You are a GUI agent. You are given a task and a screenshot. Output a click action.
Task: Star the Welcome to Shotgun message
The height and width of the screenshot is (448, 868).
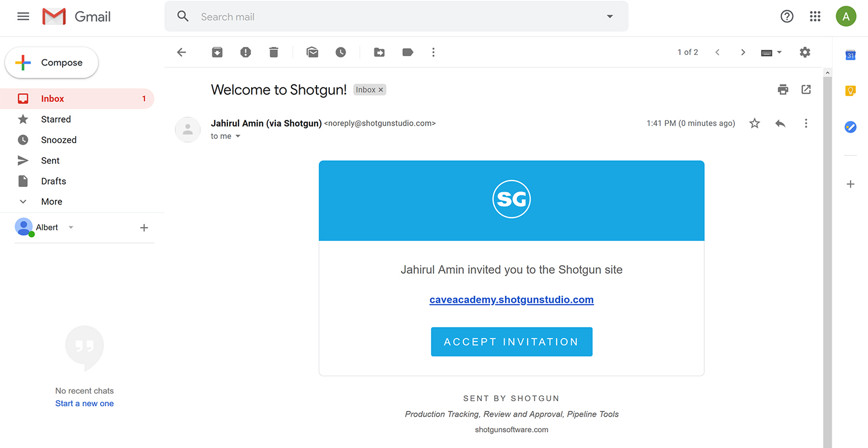(x=755, y=123)
